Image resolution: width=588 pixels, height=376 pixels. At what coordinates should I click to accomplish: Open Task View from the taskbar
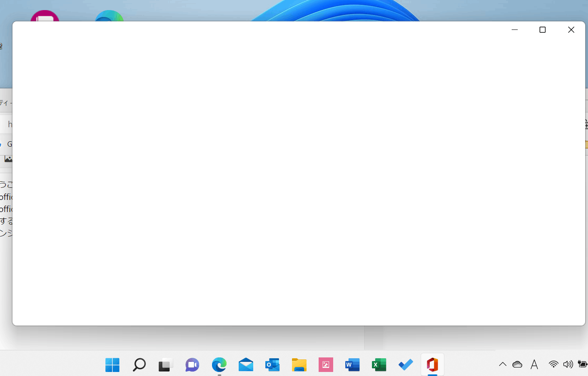point(165,365)
